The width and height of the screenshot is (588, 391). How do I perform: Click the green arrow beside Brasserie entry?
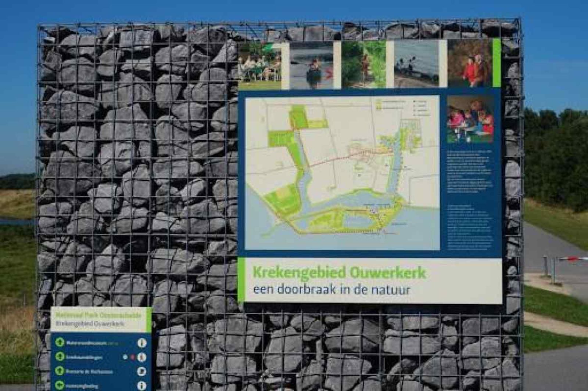[60, 371]
